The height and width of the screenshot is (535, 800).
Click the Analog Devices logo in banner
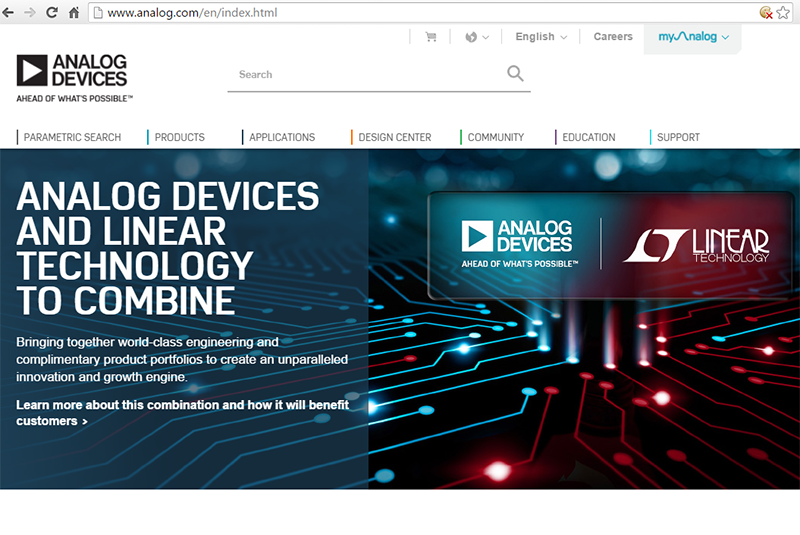[x=519, y=243]
